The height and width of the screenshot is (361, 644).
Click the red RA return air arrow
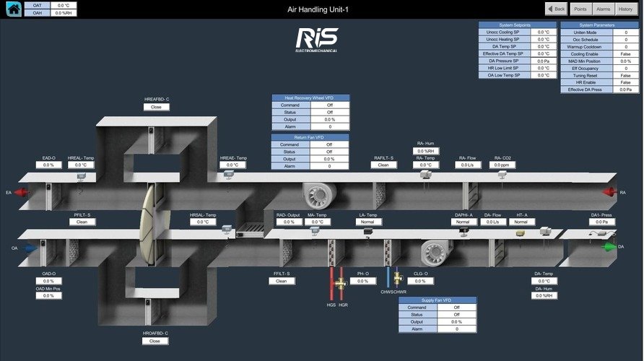coord(609,192)
